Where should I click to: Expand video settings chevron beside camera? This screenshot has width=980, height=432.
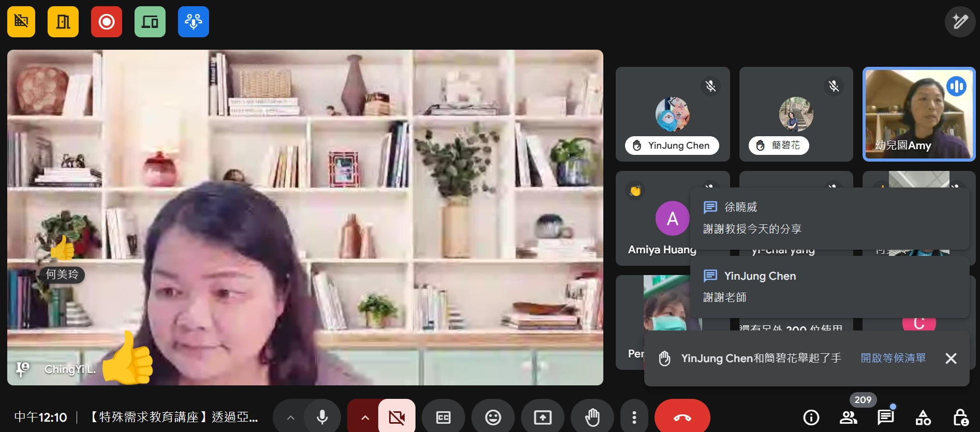(365, 417)
